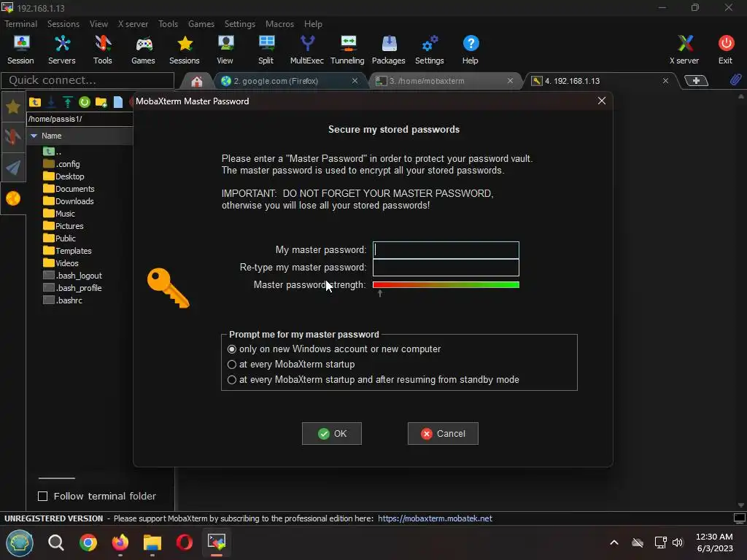
Task: Click the Sftp upload arrow icon
Action: (68, 102)
